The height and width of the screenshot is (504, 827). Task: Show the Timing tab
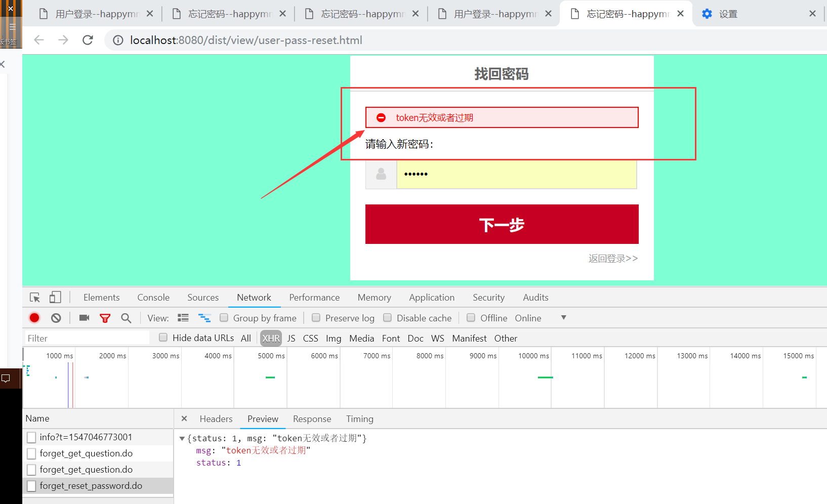pyautogui.click(x=359, y=419)
